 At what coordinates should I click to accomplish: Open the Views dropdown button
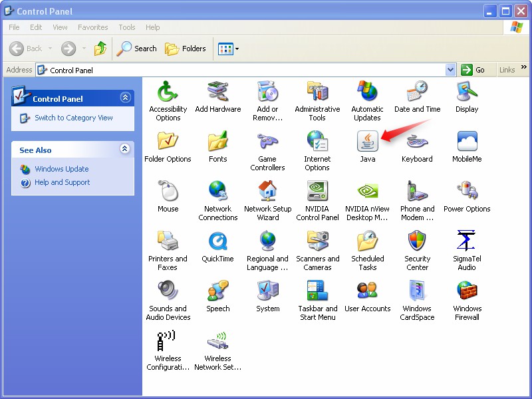tap(228, 49)
